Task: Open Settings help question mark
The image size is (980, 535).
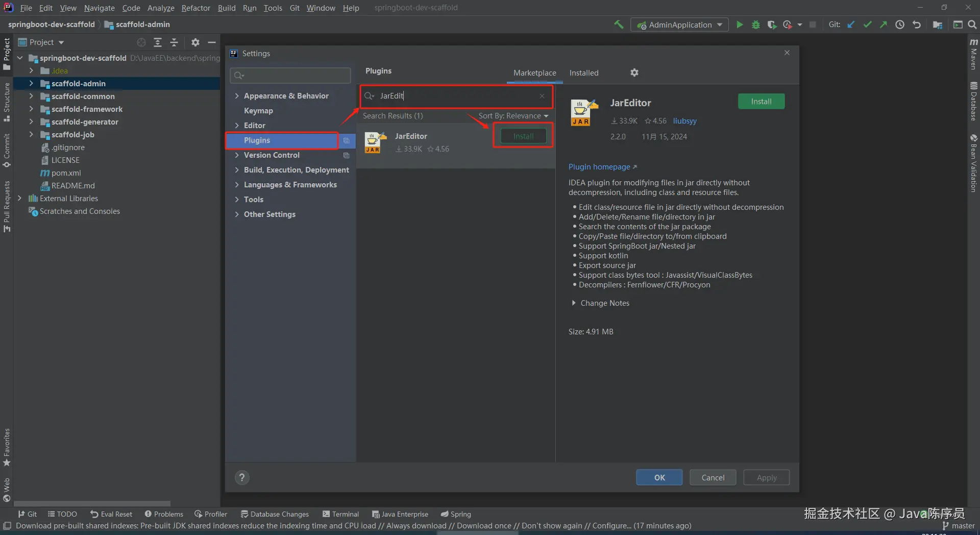Action: point(242,477)
